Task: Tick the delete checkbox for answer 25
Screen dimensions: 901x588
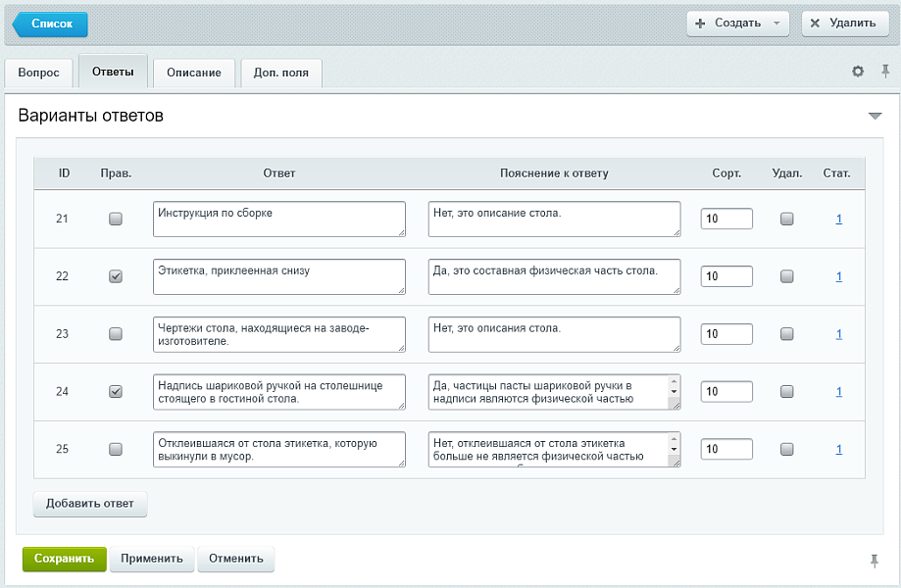Action: 786,449
